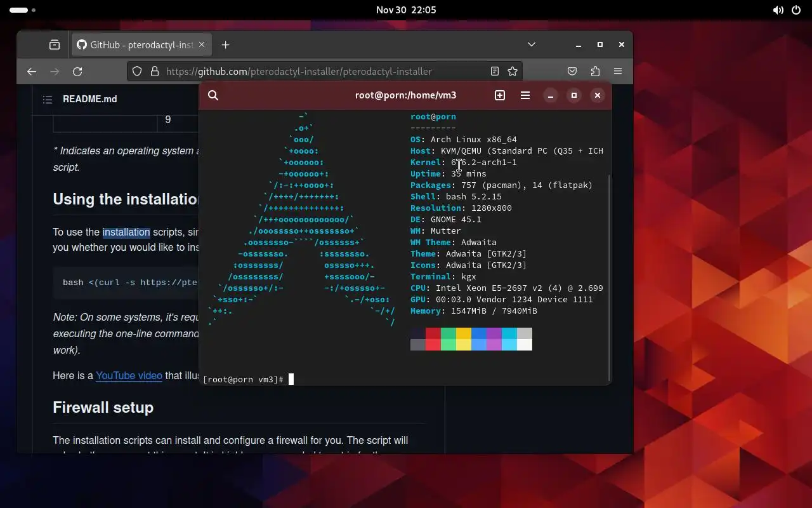Go back in Firefox

tap(32, 72)
